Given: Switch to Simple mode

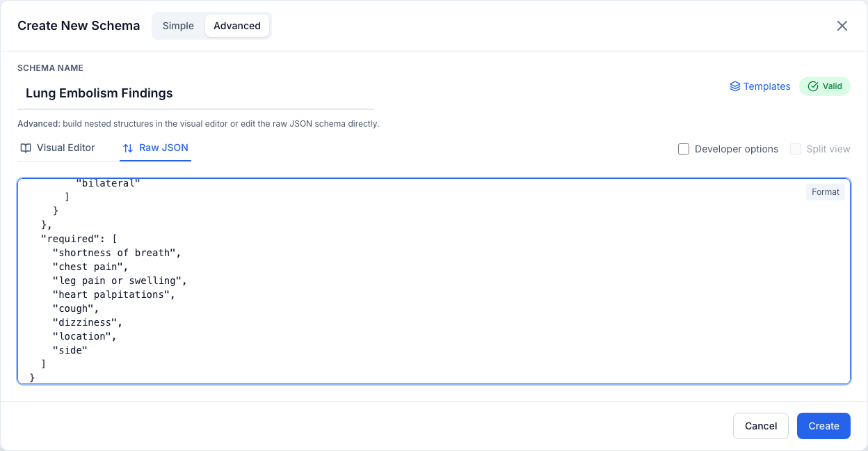Looking at the screenshot, I should (178, 26).
